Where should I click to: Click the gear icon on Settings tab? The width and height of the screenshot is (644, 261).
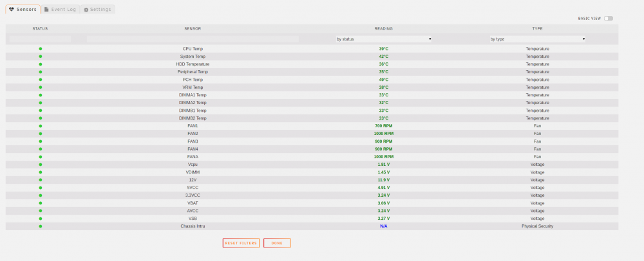86,10
